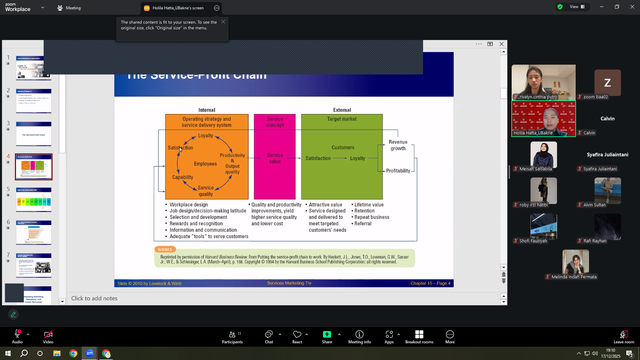Click Zoom app icon on taskbar
Viewport: 640px width, 360px height.
[x=89, y=353]
